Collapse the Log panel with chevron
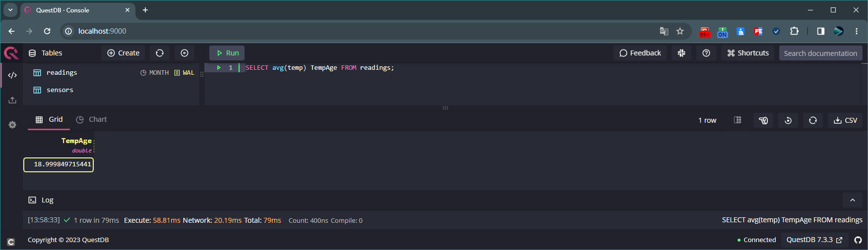The image size is (868, 250). (853, 200)
